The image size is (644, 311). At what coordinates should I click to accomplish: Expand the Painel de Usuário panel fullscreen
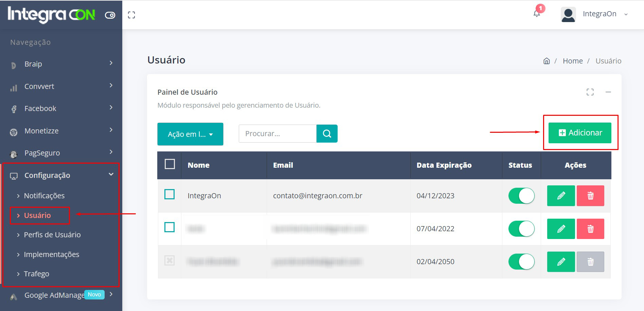pyautogui.click(x=590, y=92)
